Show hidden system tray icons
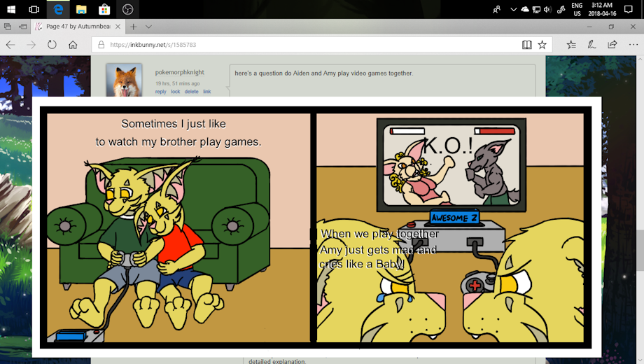 pos(513,9)
